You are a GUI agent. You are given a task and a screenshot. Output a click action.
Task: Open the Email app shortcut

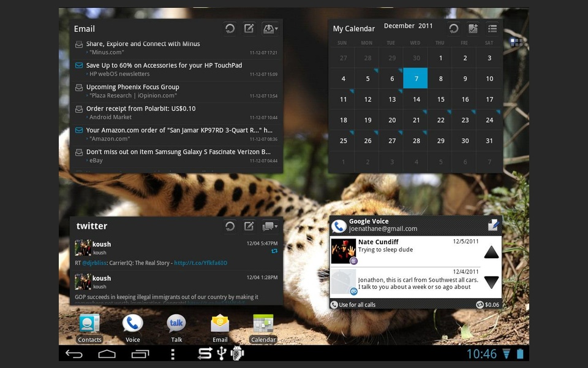(x=220, y=329)
